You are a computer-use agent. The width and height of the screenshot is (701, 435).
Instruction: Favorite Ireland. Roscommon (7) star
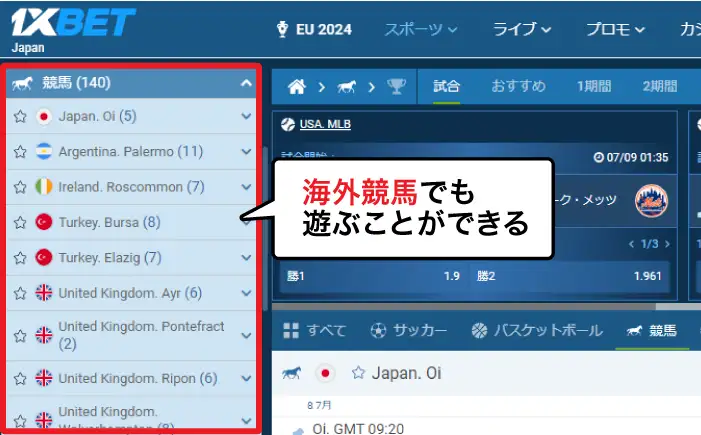coord(20,187)
